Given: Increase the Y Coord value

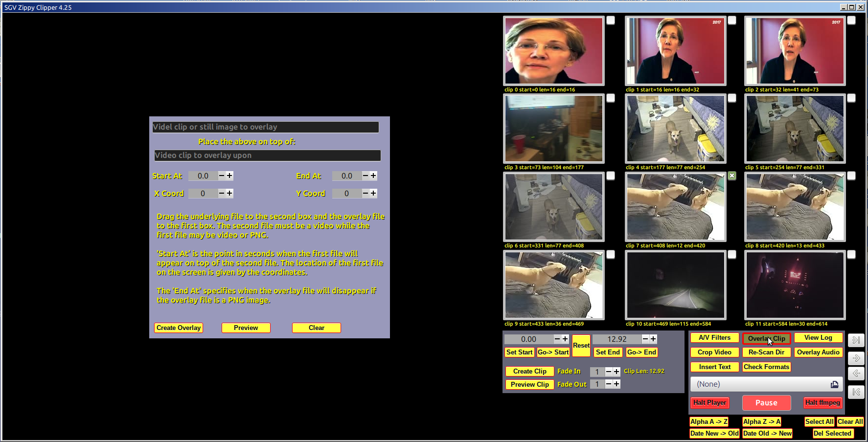Looking at the screenshot, I should (373, 193).
